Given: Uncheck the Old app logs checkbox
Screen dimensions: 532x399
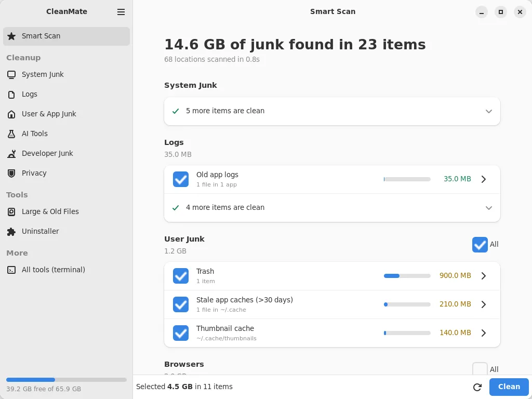Looking at the screenshot, I should [180, 179].
